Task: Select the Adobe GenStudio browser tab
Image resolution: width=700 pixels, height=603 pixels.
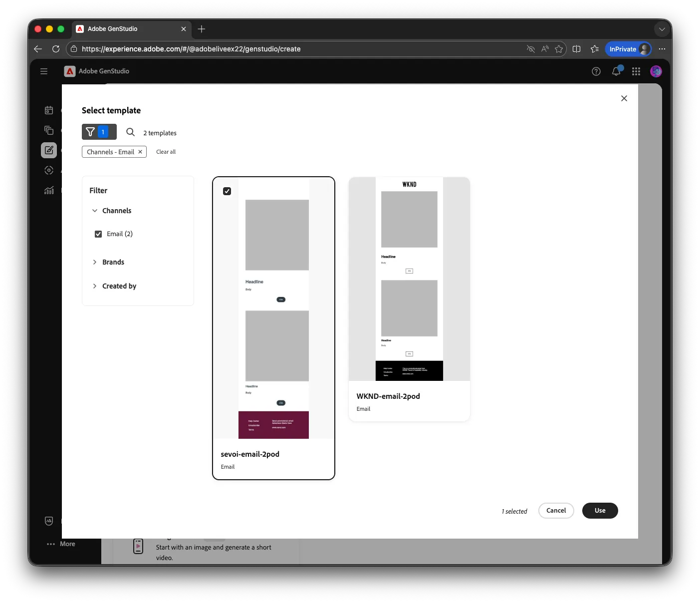Action: pyautogui.click(x=132, y=29)
